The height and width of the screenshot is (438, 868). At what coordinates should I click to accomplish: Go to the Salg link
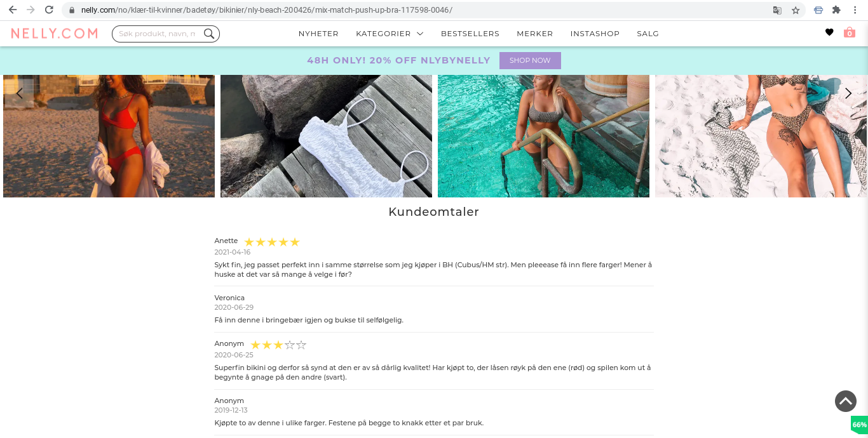[648, 34]
